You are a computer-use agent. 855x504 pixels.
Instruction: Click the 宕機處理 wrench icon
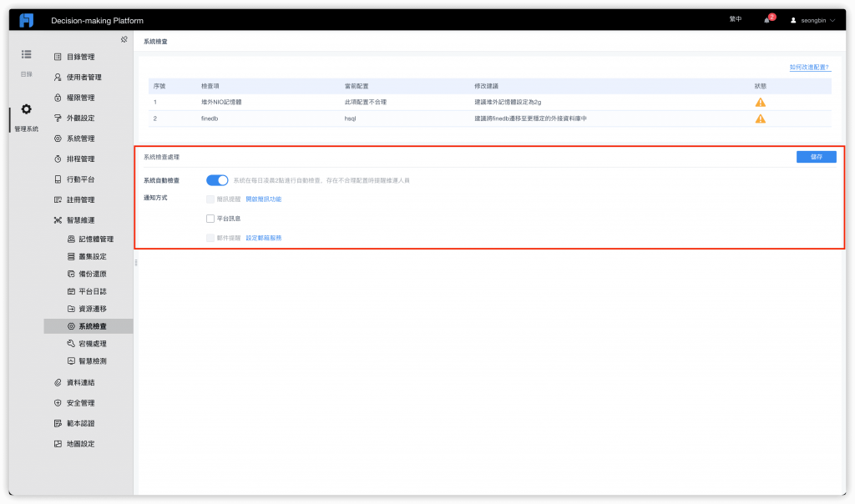pyautogui.click(x=71, y=344)
